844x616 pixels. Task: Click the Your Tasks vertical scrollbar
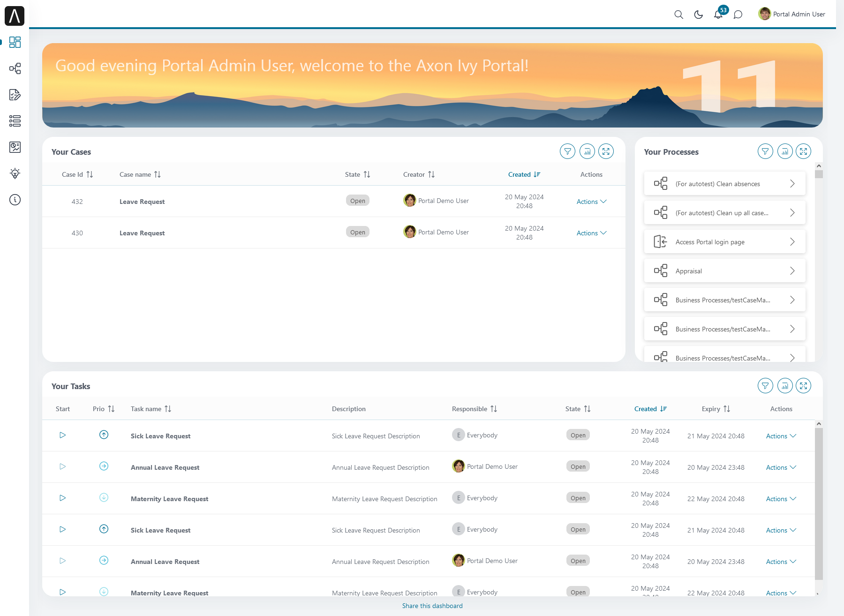click(819, 504)
